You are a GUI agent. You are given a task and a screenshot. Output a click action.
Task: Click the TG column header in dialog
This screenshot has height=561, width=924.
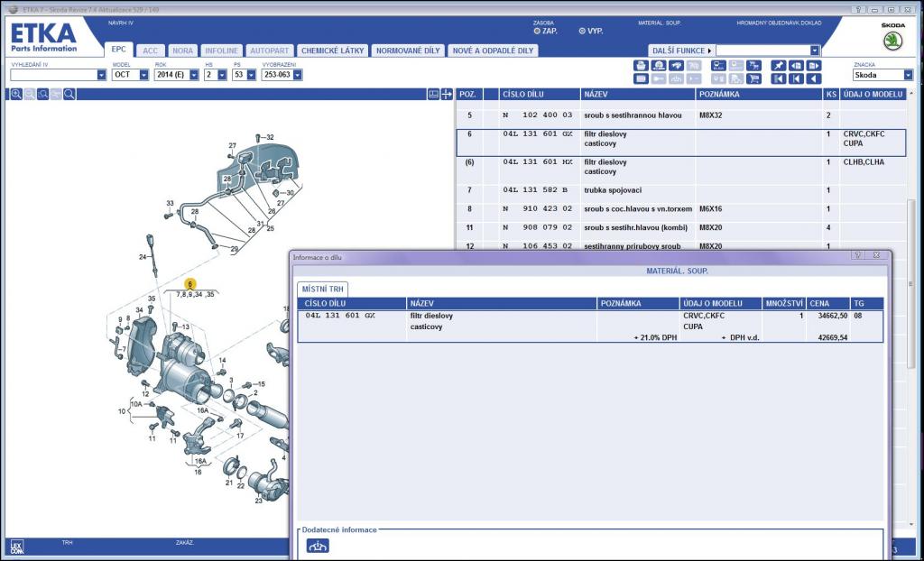tap(866, 303)
